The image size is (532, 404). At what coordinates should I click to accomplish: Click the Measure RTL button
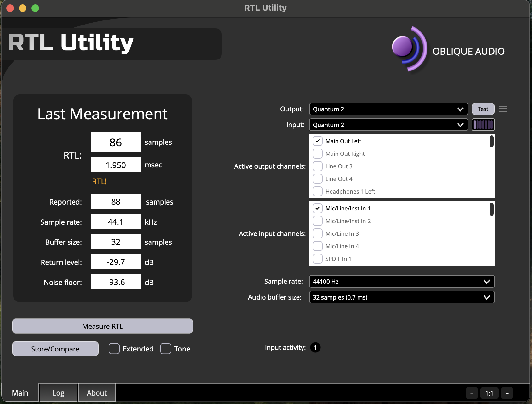click(103, 326)
